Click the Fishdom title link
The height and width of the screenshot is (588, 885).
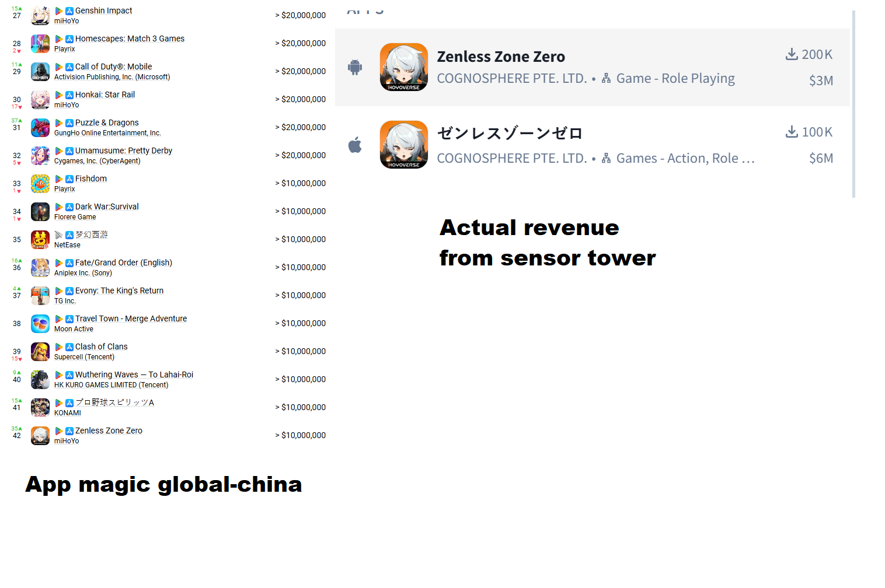[x=91, y=179]
